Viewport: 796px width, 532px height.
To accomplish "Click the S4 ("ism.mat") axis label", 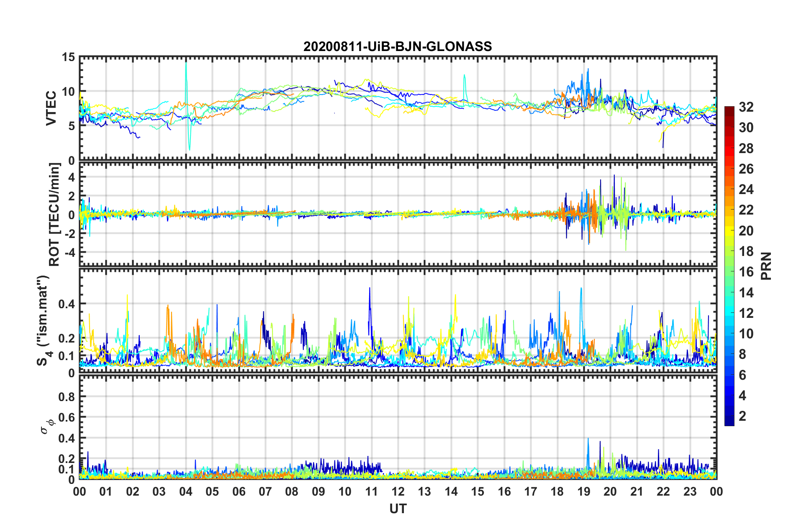I will (44, 321).
